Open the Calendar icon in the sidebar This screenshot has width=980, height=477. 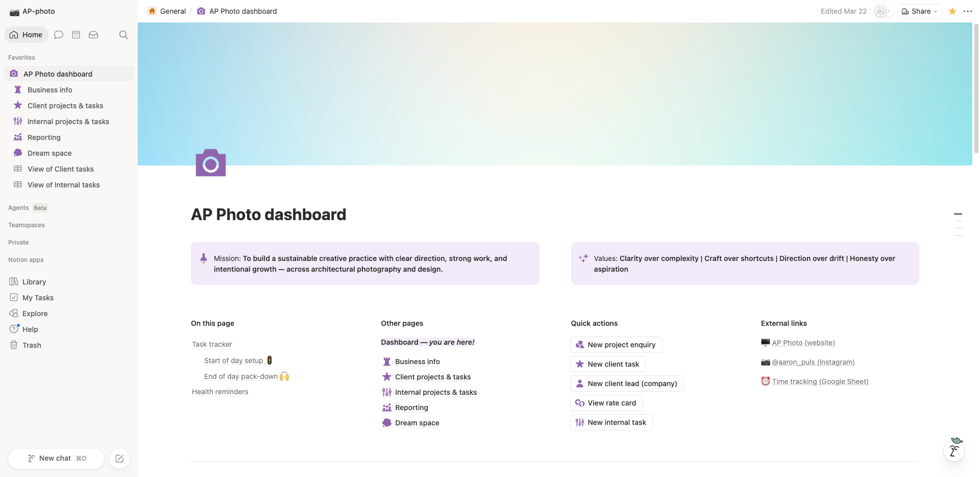tap(76, 35)
